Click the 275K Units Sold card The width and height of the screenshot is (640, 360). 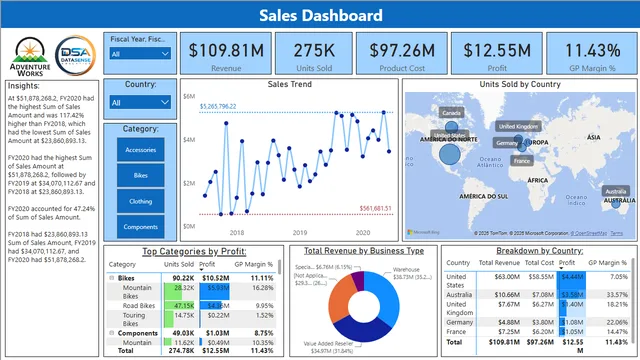pos(314,54)
